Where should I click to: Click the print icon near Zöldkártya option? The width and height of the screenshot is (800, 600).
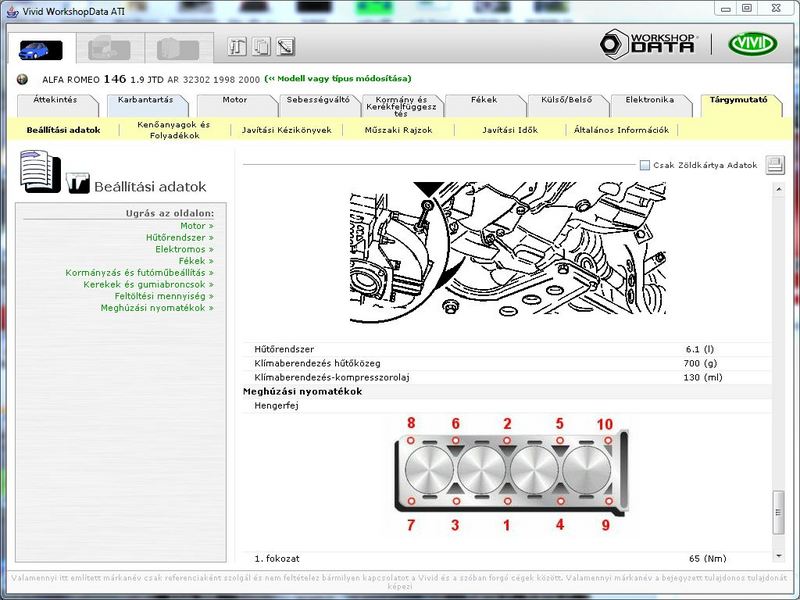point(775,165)
